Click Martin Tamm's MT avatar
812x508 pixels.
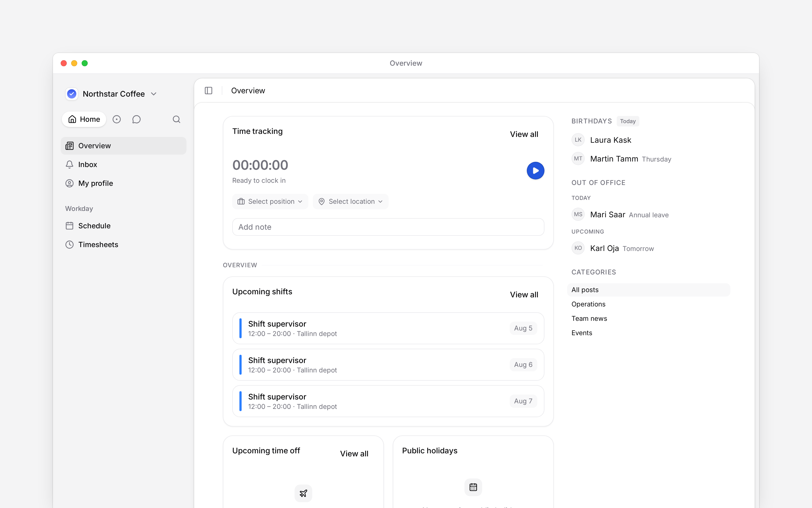pyautogui.click(x=578, y=158)
